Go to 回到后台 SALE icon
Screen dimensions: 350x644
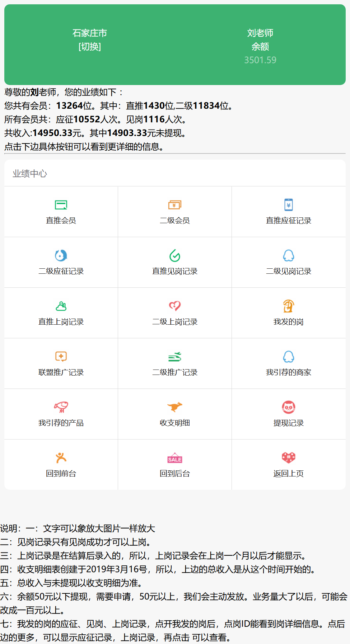[x=175, y=458]
